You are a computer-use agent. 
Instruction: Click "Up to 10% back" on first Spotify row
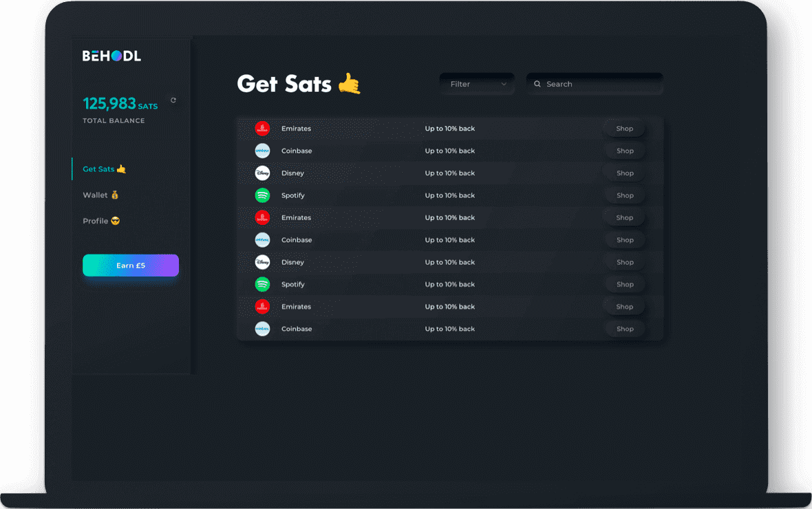pos(450,195)
